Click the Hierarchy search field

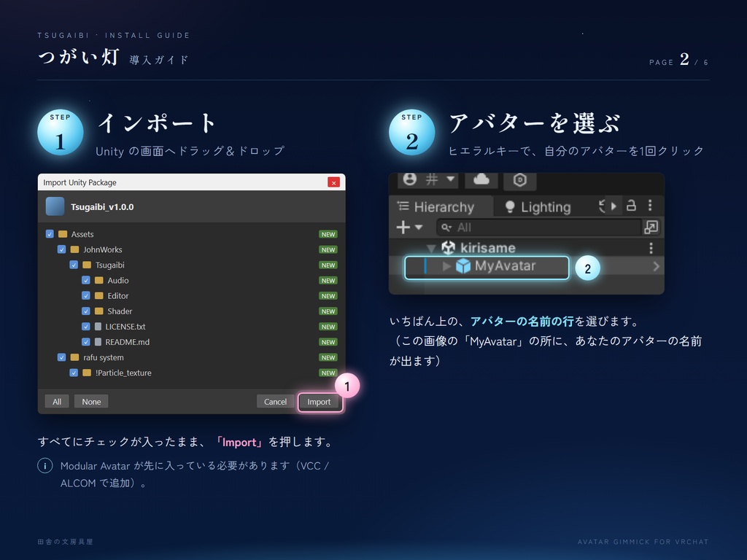(539, 227)
